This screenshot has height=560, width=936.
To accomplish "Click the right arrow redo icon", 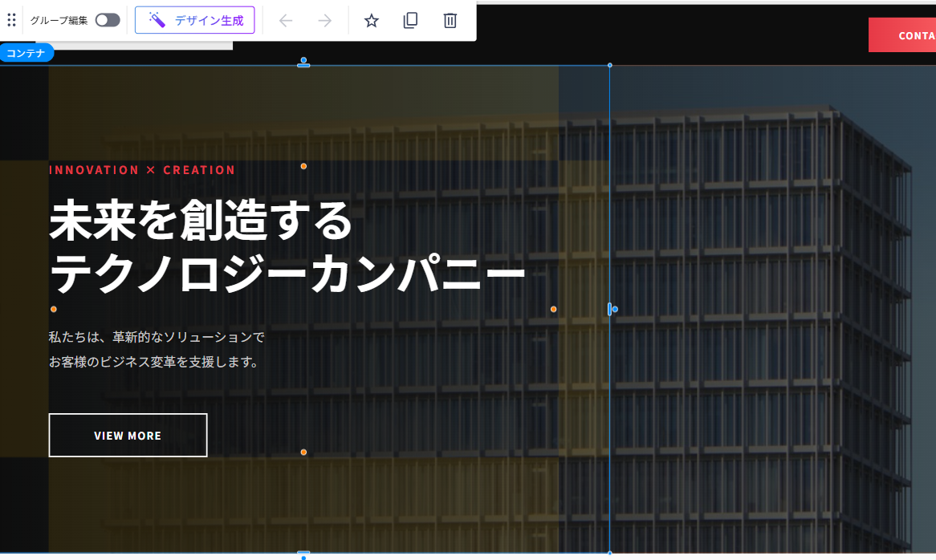I will [325, 20].
